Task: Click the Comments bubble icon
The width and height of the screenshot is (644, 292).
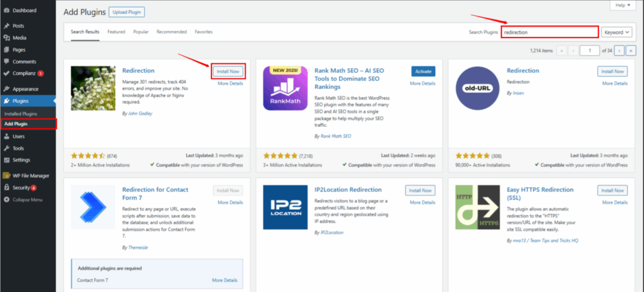Action: point(6,62)
